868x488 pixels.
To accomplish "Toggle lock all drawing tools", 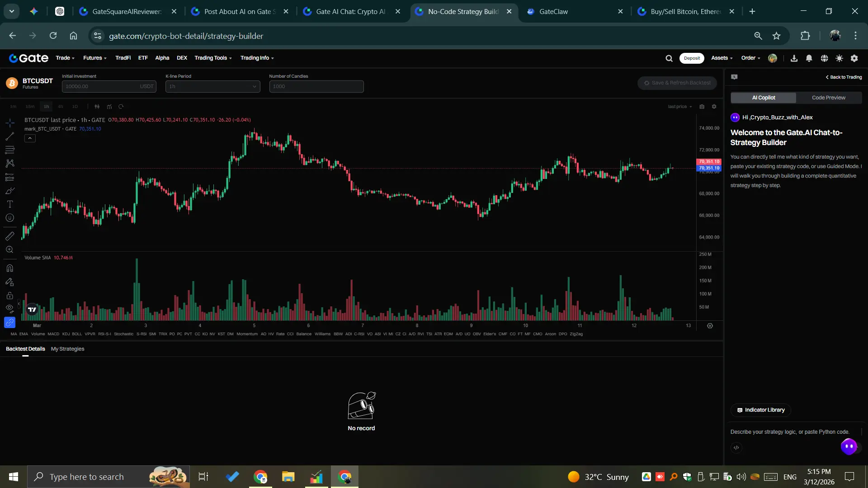I will [x=9, y=296].
